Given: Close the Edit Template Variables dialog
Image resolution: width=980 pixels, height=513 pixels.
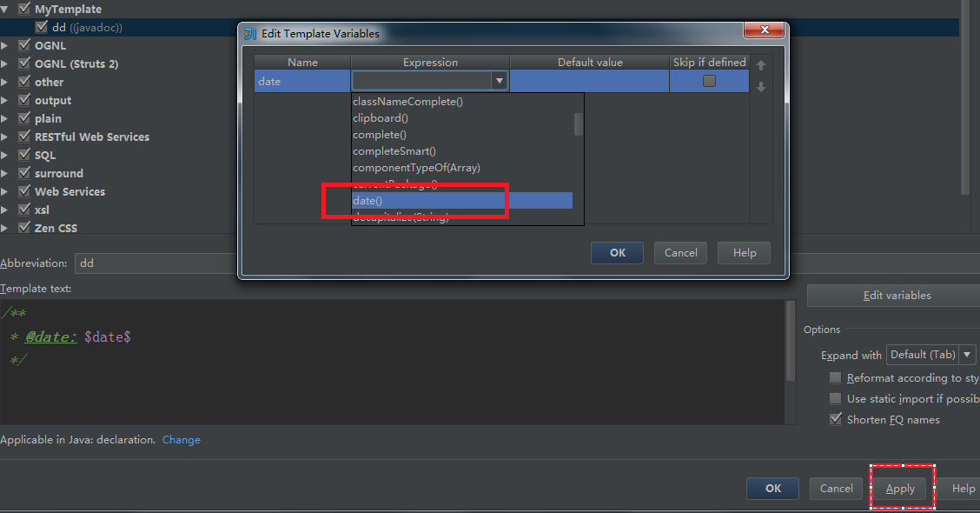Looking at the screenshot, I should click(764, 30).
